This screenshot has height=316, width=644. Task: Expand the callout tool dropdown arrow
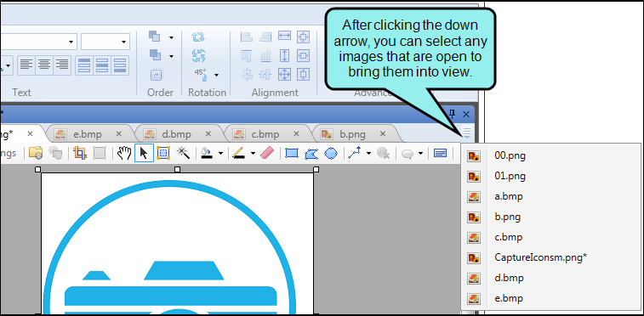tap(420, 154)
